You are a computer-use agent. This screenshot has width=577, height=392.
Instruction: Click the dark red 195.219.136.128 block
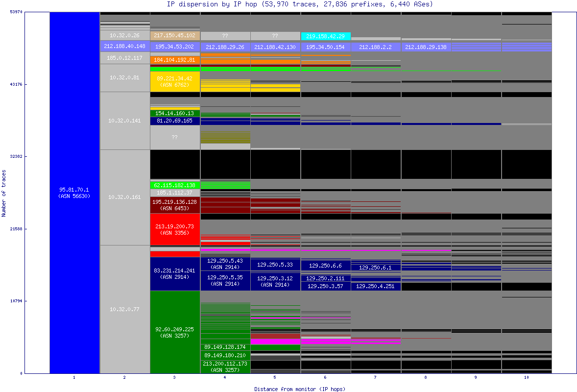[174, 205]
